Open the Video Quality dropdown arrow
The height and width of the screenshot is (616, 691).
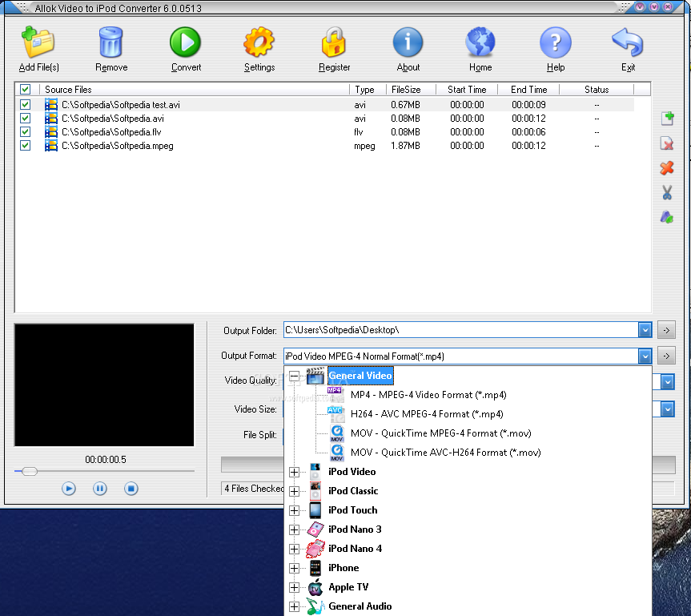pos(667,382)
